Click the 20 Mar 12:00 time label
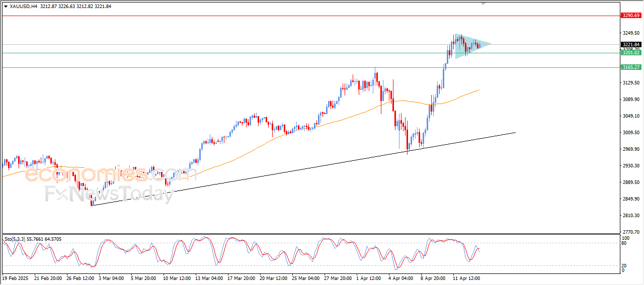 coord(273,278)
